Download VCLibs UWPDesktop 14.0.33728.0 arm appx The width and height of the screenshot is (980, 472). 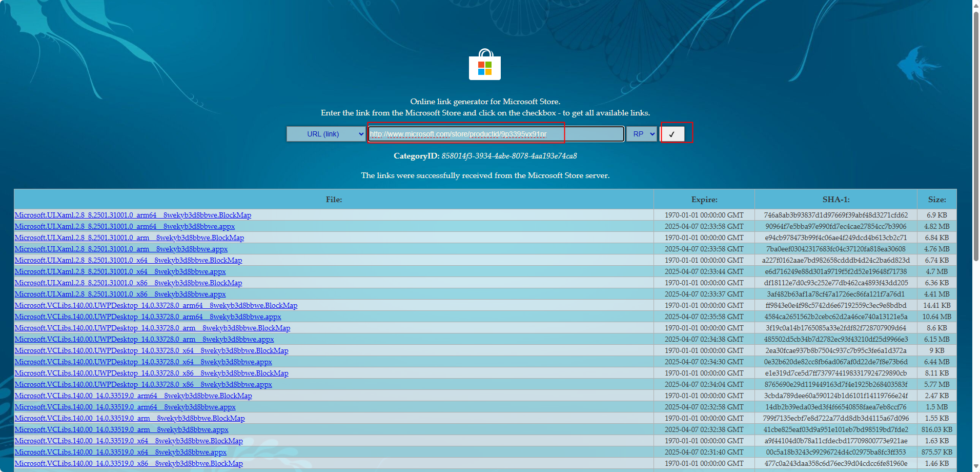(x=144, y=339)
